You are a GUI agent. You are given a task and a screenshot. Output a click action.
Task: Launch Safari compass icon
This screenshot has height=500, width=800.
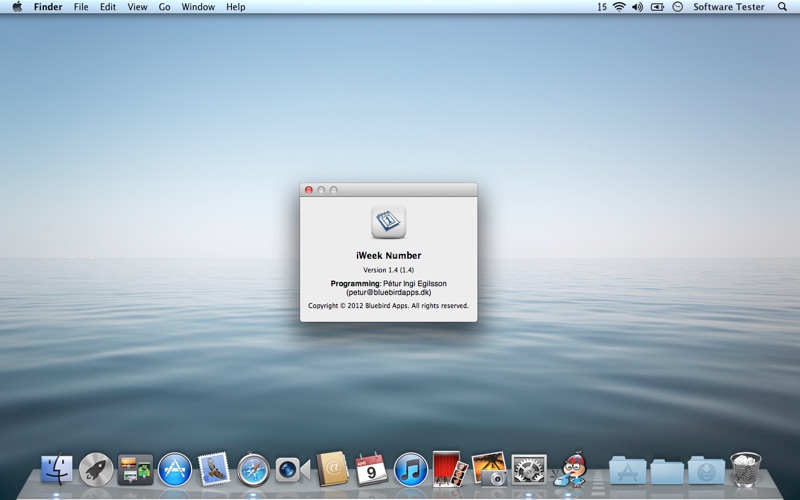pos(253,469)
